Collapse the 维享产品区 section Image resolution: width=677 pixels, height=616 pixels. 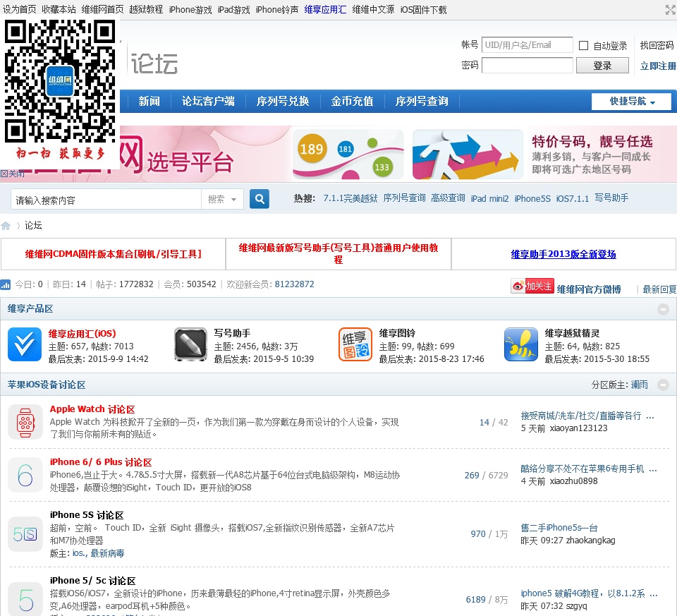click(x=663, y=309)
